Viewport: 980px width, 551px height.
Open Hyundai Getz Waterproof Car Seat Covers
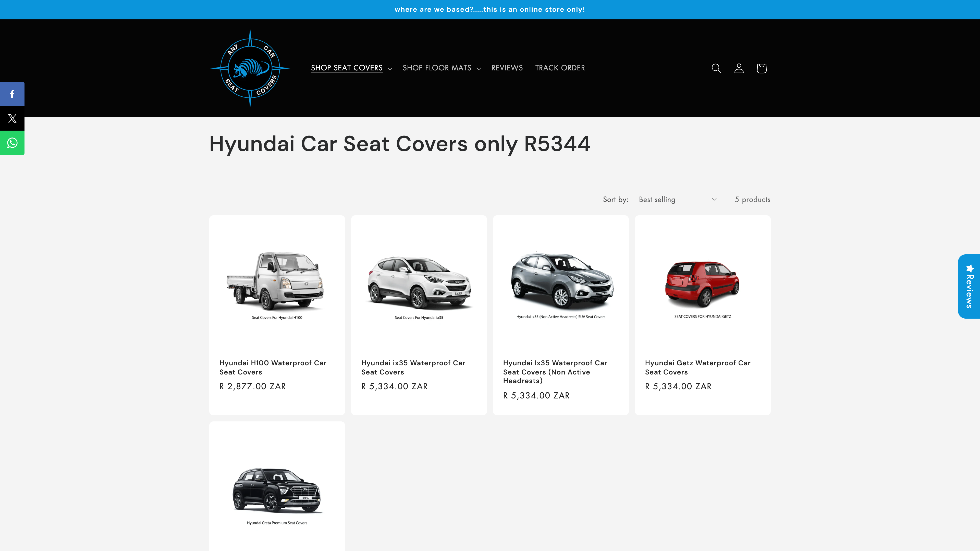pyautogui.click(x=698, y=367)
